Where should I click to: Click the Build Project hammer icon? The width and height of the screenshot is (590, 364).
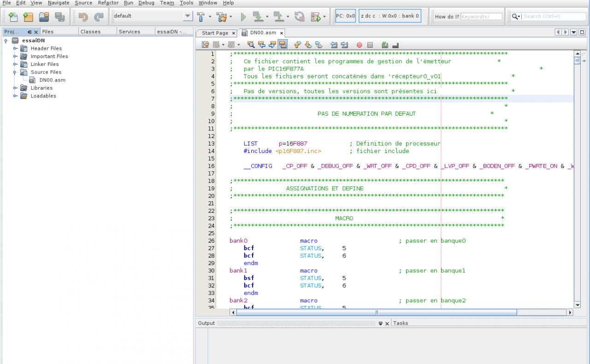click(x=201, y=17)
